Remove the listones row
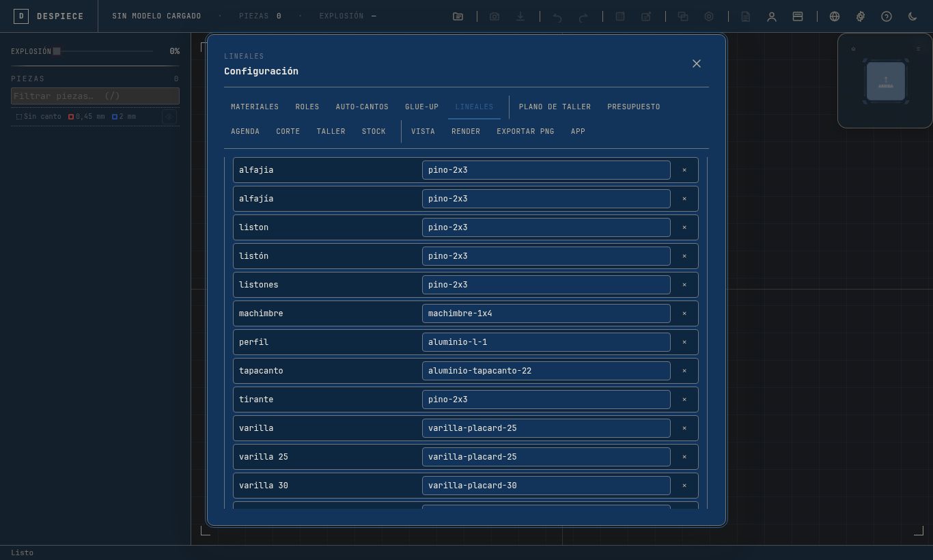 tap(684, 285)
